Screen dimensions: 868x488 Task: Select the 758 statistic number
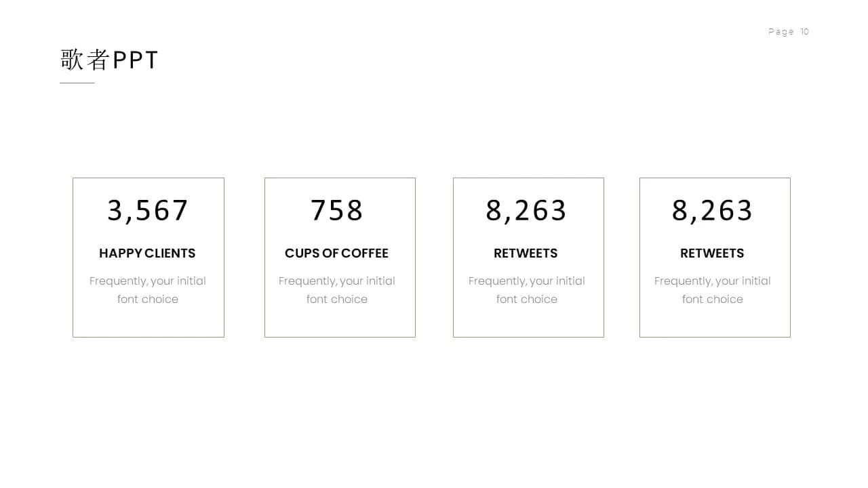point(337,211)
